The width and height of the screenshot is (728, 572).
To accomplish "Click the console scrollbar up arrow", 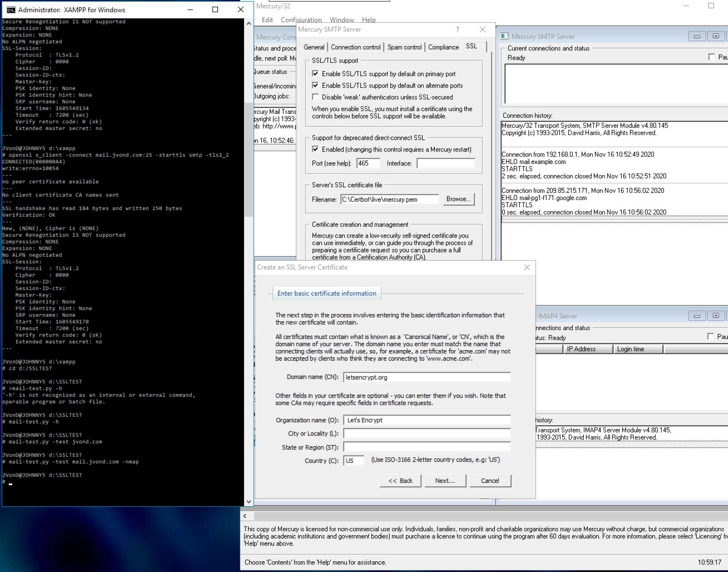I will [249, 23].
